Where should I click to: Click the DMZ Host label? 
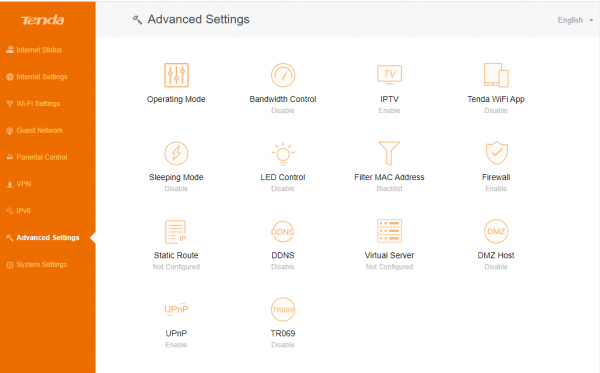496,255
